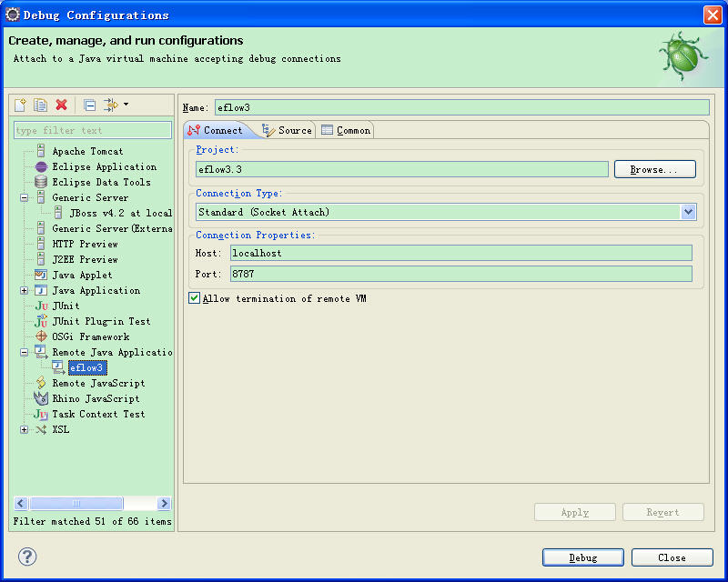728x582 pixels.
Task: Close the Debug Configurations dialog window
Action: (x=713, y=15)
